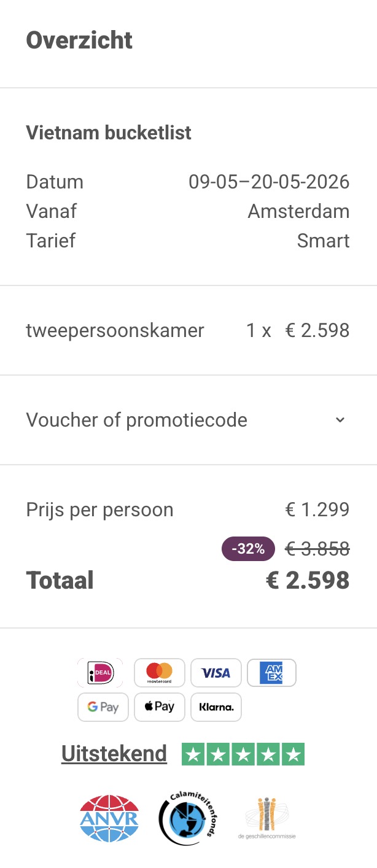Expand the voucher chevron arrow
This screenshot has width=377, height=868.
[x=340, y=420]
